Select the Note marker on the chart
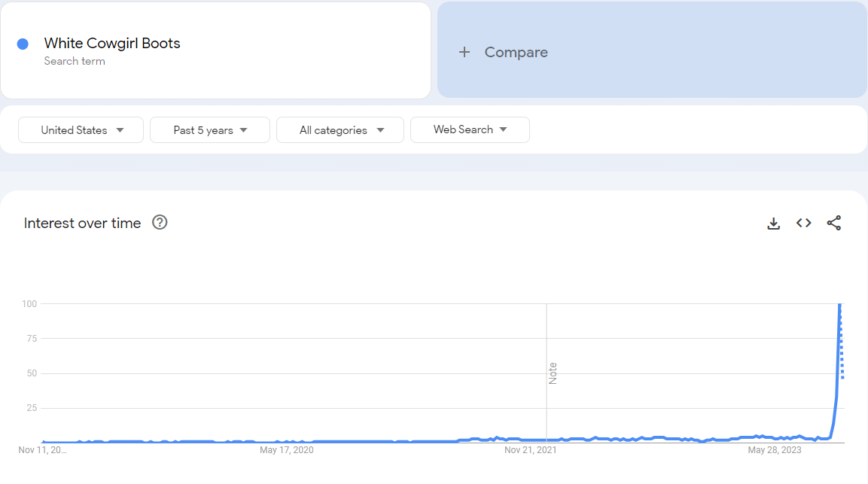 pos(553,373)
